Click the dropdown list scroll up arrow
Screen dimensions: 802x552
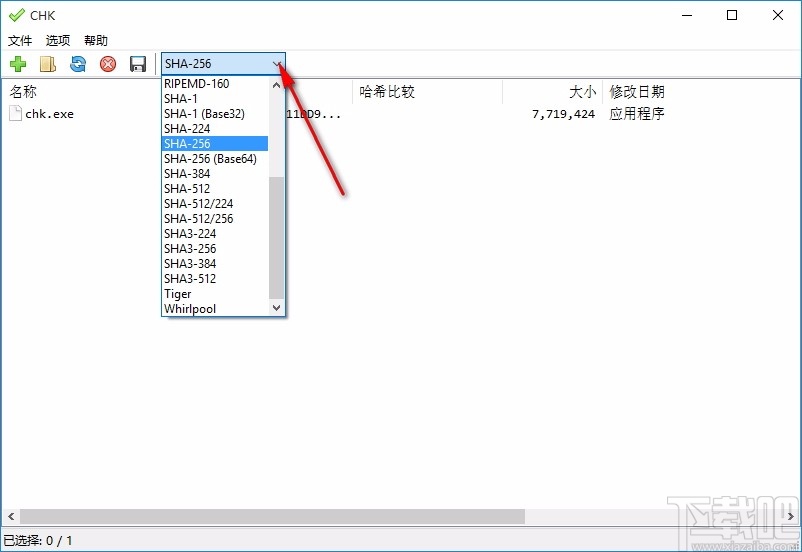[276, 85]
